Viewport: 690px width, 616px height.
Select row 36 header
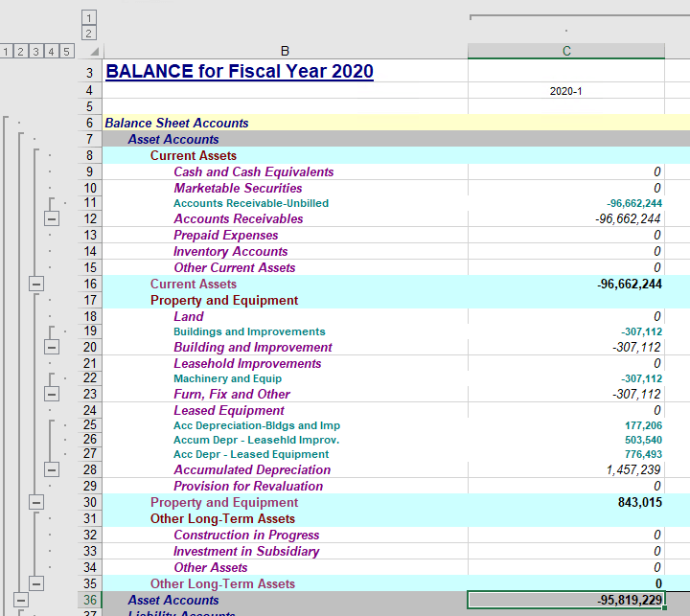90,600
